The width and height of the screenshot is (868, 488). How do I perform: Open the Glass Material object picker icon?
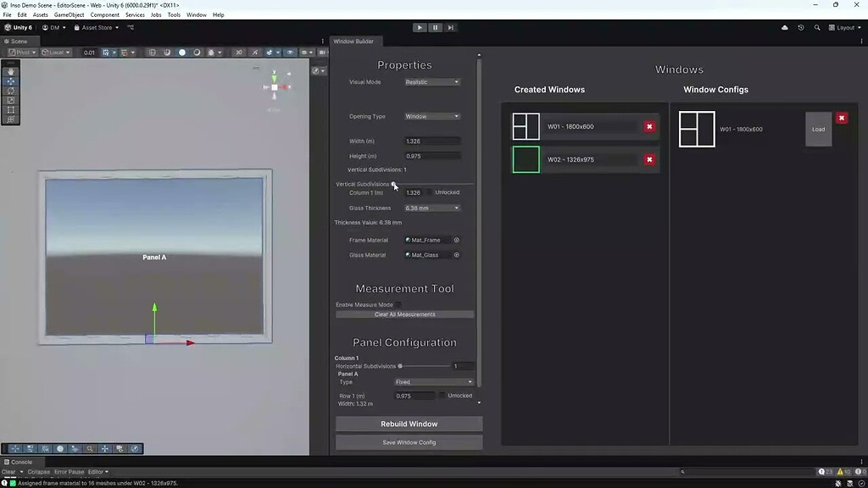pos(456,255)
